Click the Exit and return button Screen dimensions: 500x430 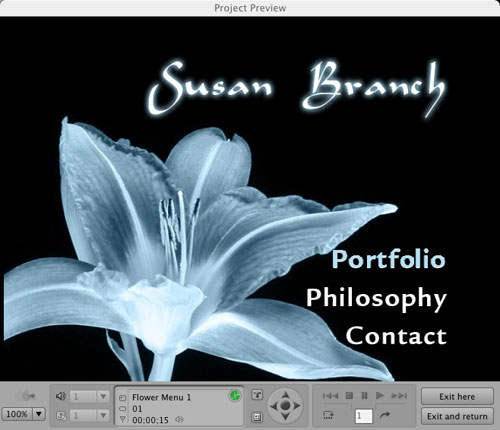457,416
